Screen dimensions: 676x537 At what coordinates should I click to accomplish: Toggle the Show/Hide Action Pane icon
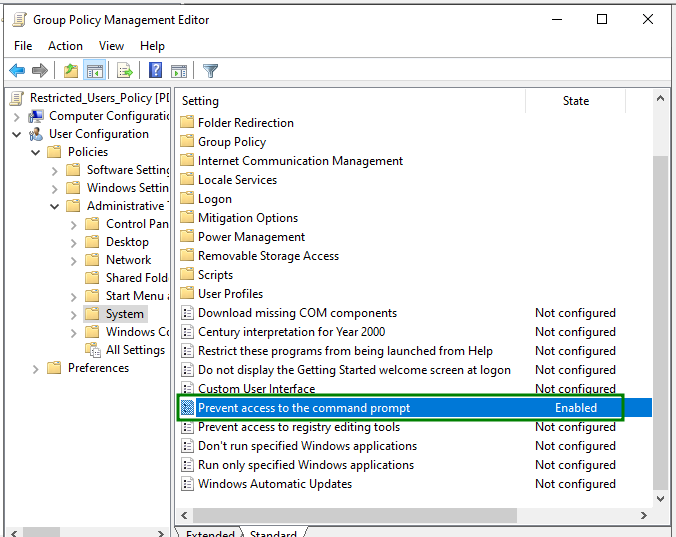coord(179,70)
